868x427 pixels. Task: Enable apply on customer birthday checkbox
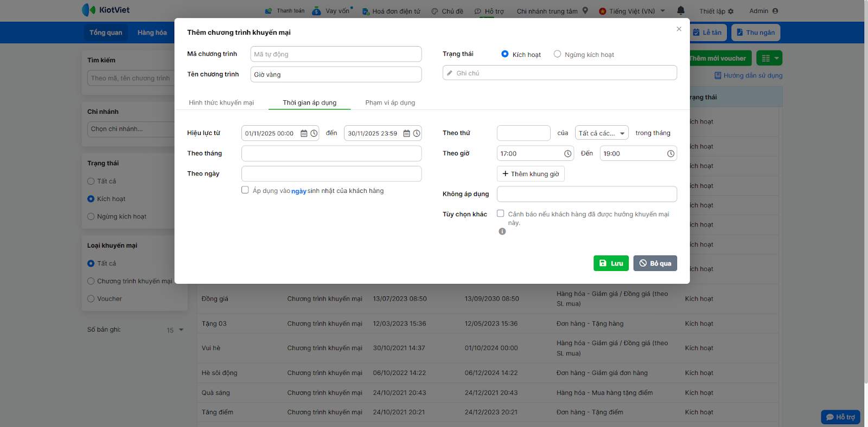pyautogui.click(x=245, y=190)
